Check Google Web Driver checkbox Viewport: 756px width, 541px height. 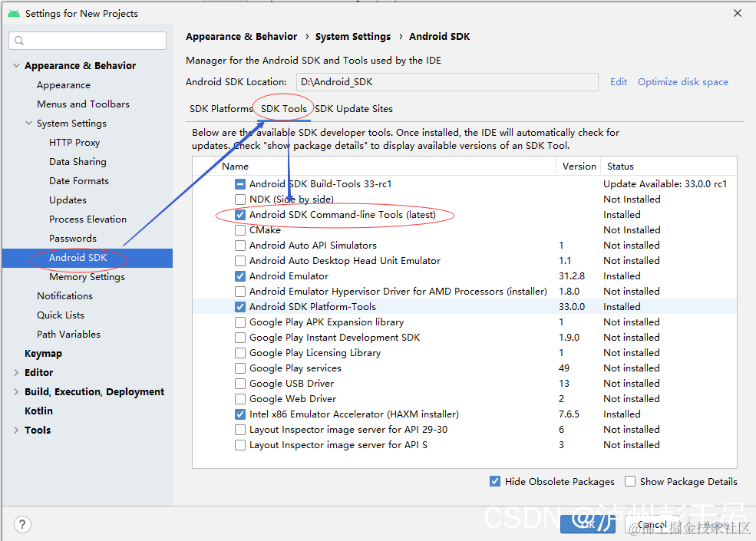pyautogui.click(x=240, y=399)
